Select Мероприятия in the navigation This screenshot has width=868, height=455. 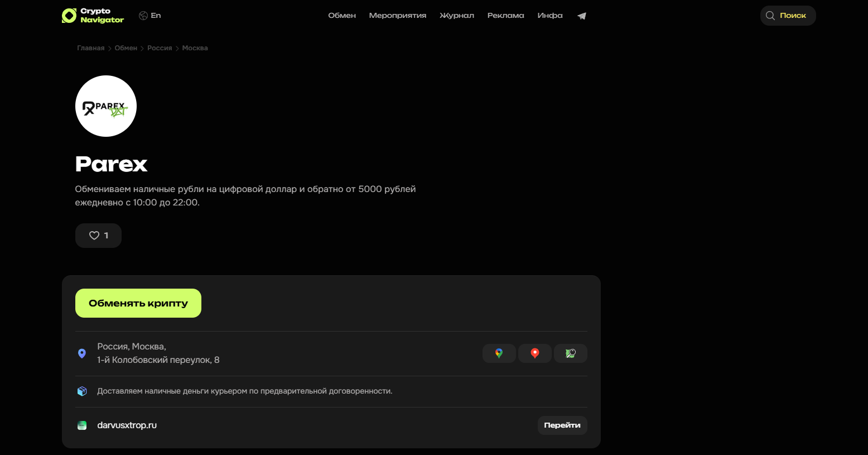[397, 16]
